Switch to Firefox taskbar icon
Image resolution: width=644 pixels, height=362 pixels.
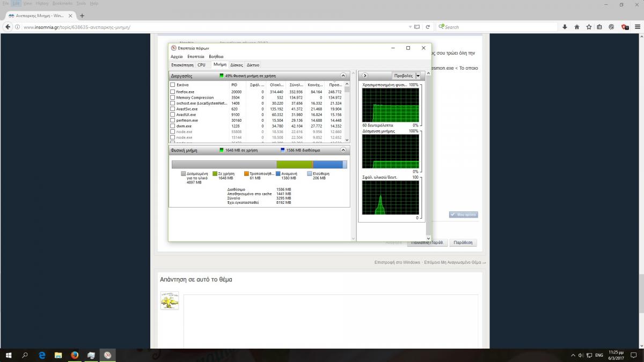(75, 355)
